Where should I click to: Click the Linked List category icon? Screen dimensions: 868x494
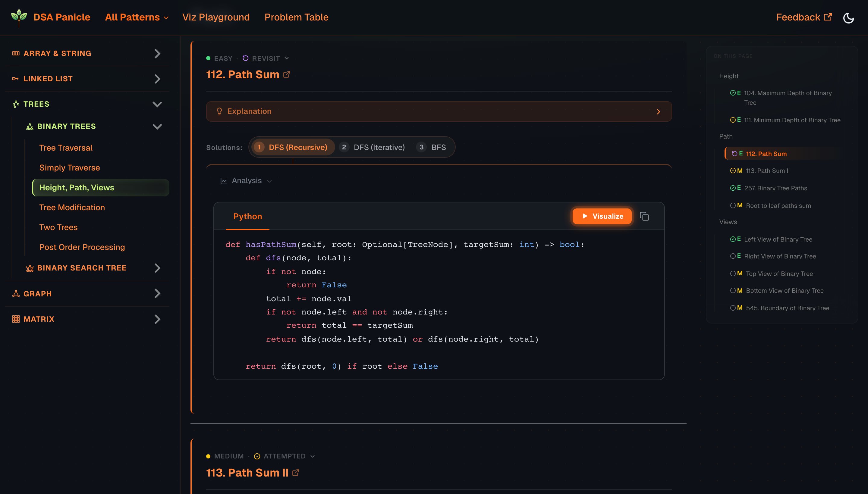pos(15,79)
